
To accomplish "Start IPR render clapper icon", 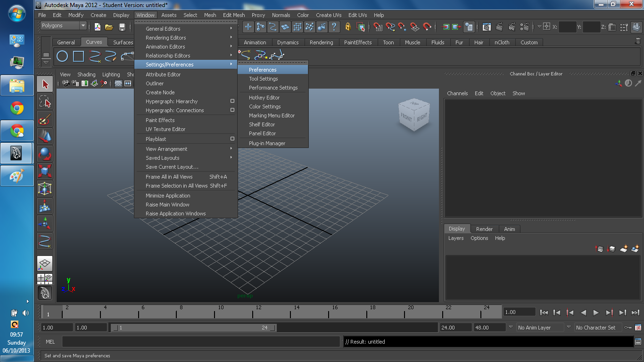I will pyautogui.click(x=512, y=27).
